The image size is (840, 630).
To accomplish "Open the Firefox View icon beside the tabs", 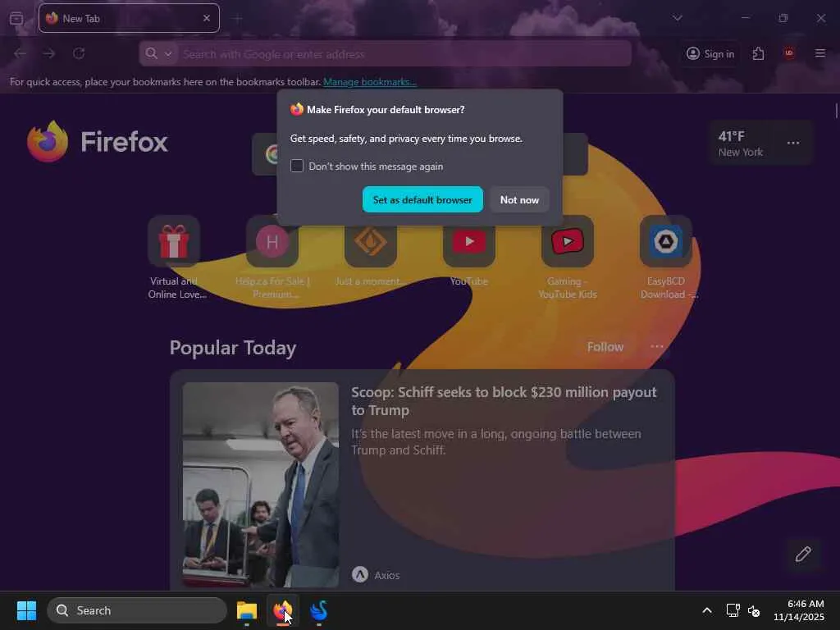I will [16, 18].
